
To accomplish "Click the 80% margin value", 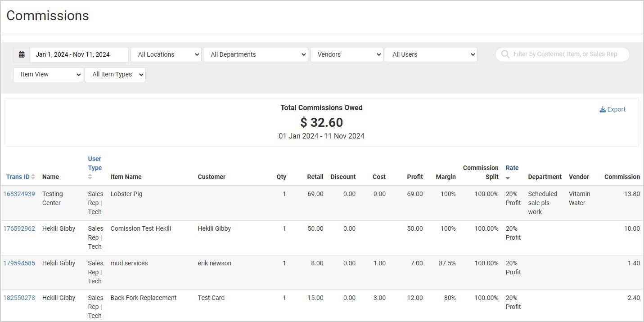I will click(x=449, y=298).
